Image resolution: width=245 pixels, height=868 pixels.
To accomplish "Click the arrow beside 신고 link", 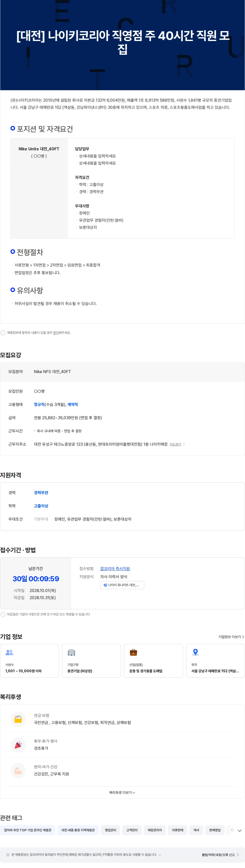I will pos(238,854).
